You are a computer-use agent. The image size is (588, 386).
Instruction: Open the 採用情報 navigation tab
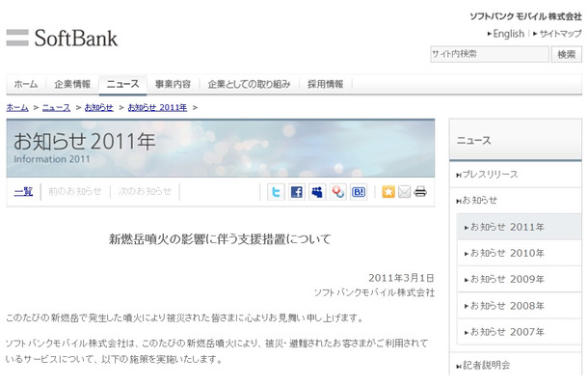click(326, 84)
